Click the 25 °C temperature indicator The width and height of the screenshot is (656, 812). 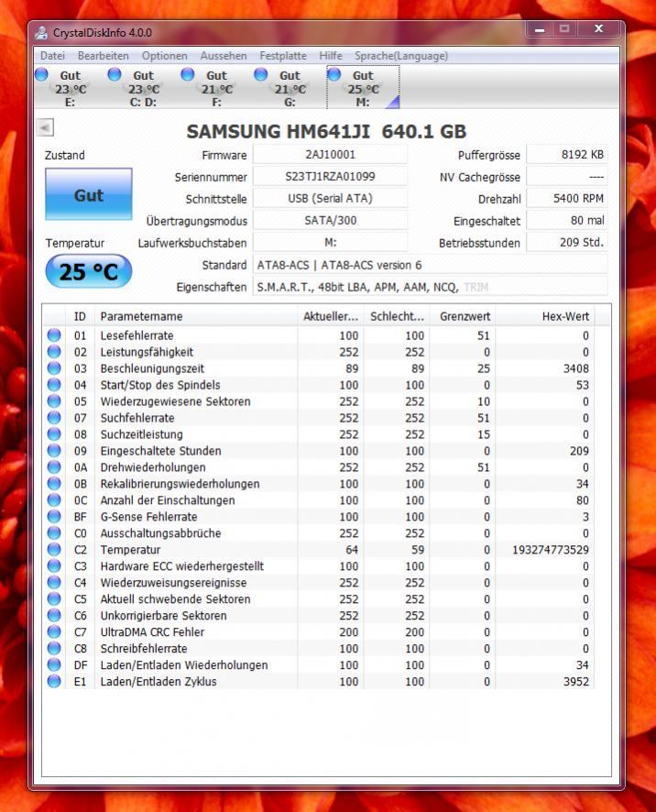(x=89, y=271)
